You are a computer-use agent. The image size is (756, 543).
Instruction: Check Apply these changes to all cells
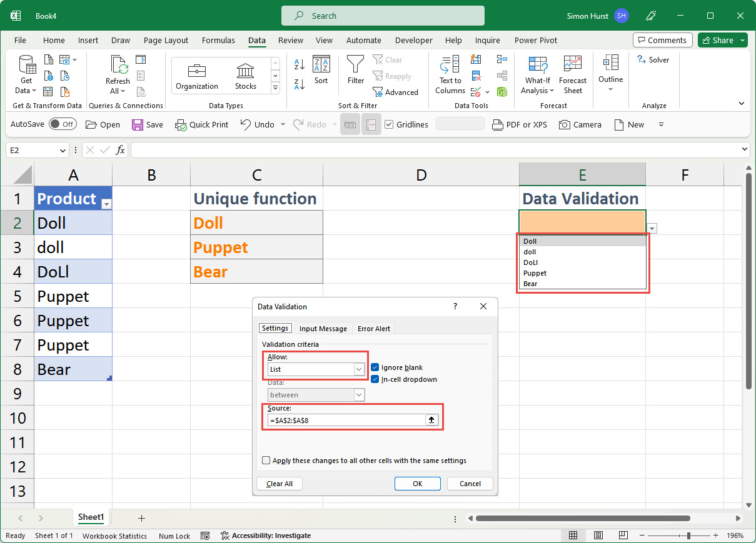click(266, 461)
